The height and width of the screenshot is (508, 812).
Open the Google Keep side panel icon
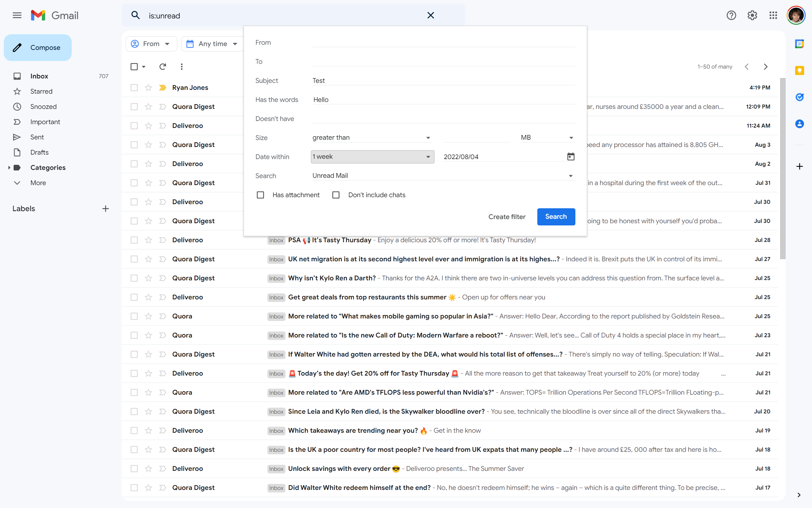800,70
